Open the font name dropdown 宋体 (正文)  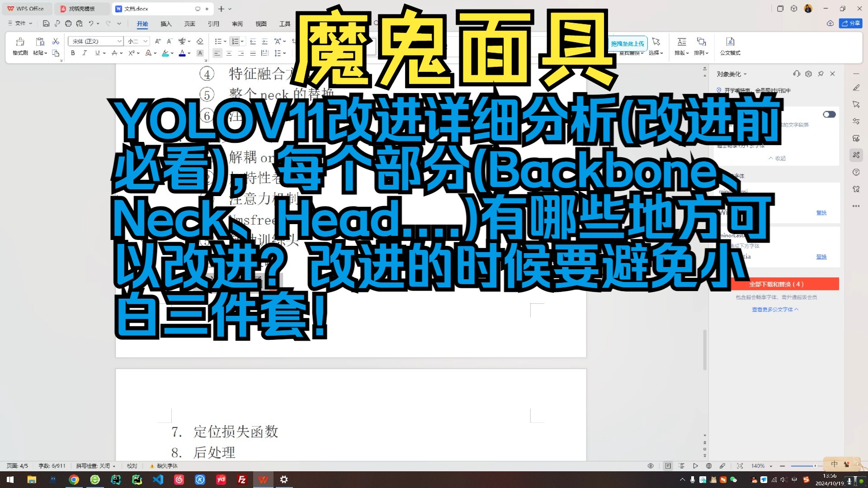(x=95, y=41)
